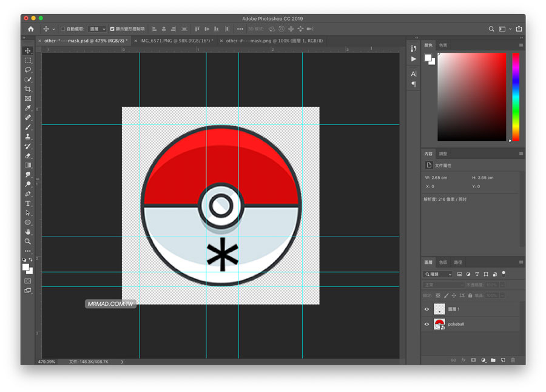Click the rainbow hue slider strip
Image resolution: width=546 pixels, height=392 pixels.
[x=516, y=97]
